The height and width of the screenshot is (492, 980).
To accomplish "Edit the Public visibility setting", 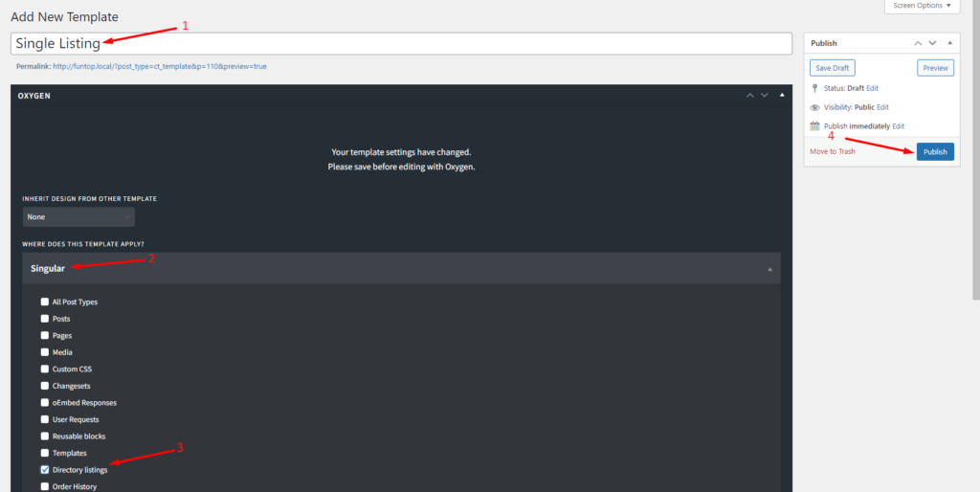I will click(x=882, y=107).
